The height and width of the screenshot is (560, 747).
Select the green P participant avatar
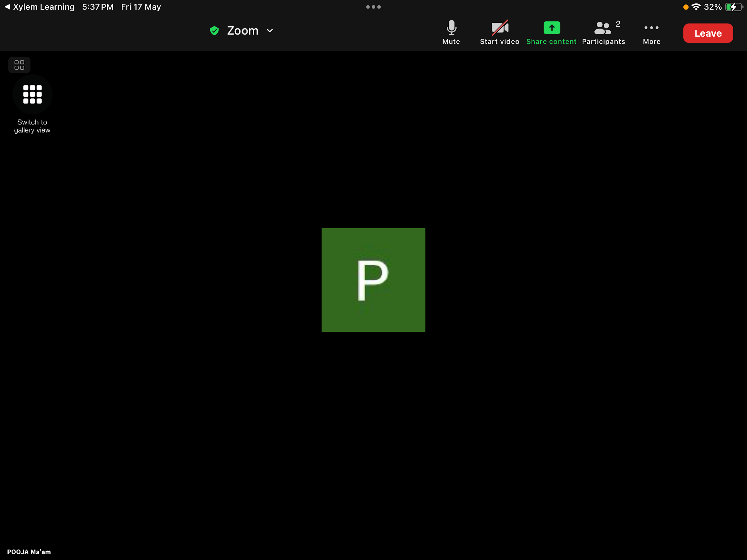tap(373, 280)
